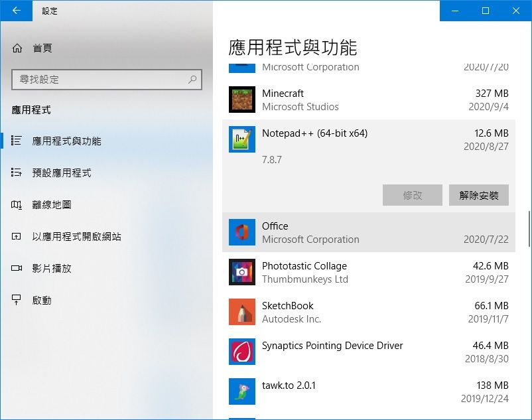Select the Minecraft app name
The height and width of the screenshot is (420, 532).
point(283,94)
